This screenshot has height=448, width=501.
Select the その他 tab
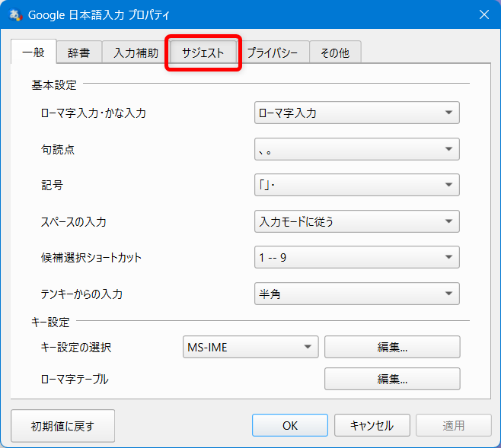coord(335,52)
